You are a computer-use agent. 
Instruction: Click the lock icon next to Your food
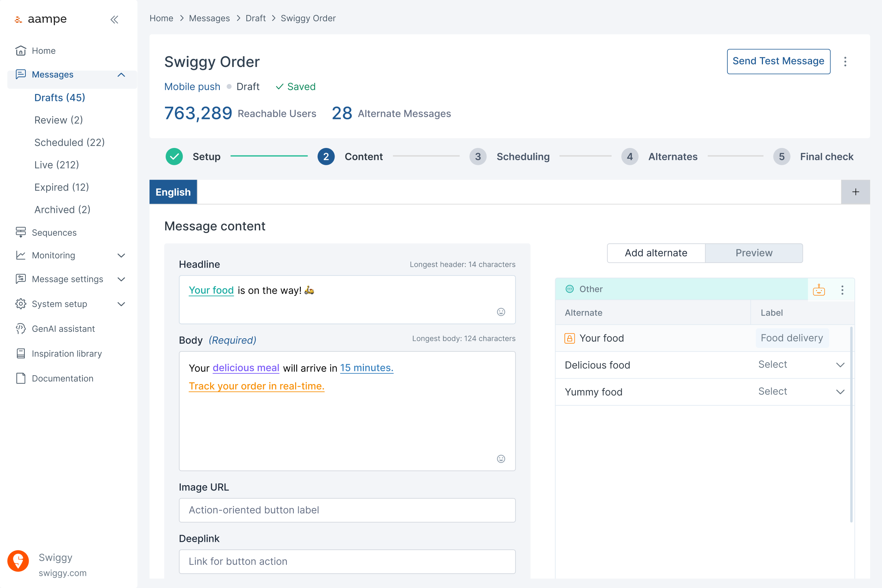click(569, 338)
